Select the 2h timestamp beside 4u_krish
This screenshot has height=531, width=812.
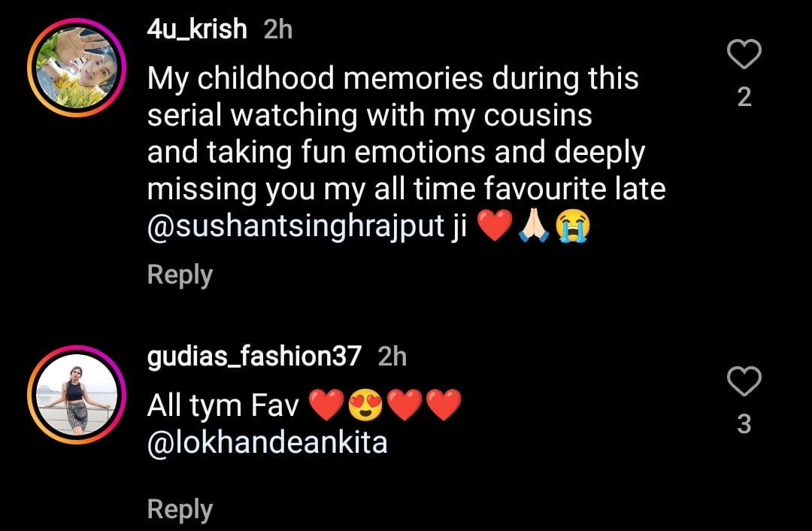point(278,29)
